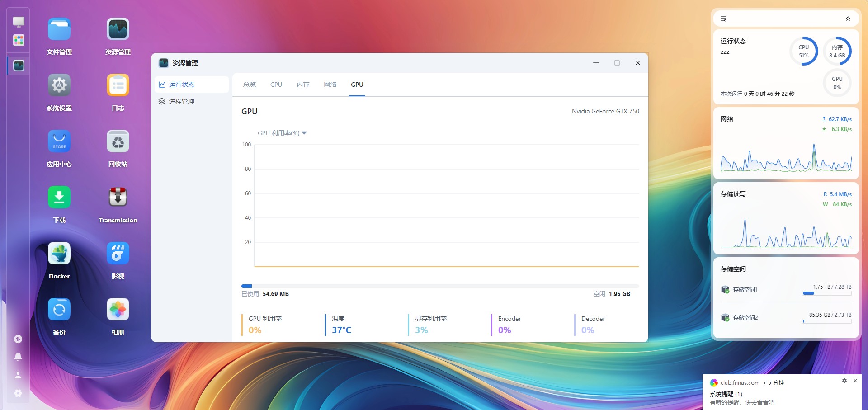Switch to the 内存 tab
The image size is (868, 410).
(x=303, y=85)
